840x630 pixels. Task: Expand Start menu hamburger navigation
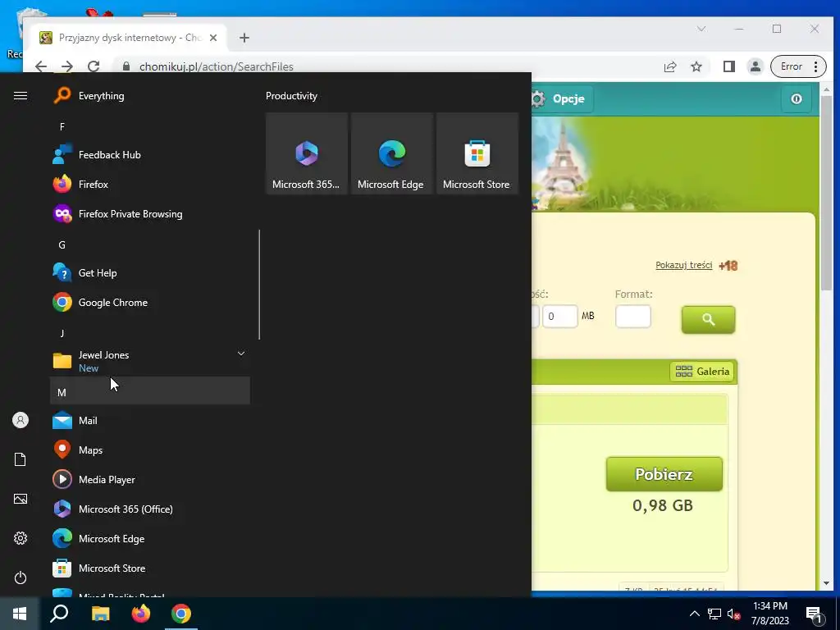(21, 96)
